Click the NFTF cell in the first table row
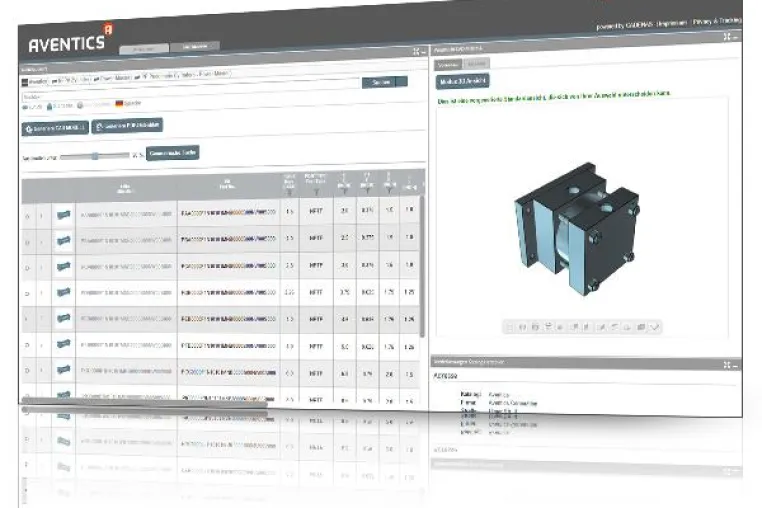Image resolution: width=762 pixels, height=508 pixels. point(316,211)
